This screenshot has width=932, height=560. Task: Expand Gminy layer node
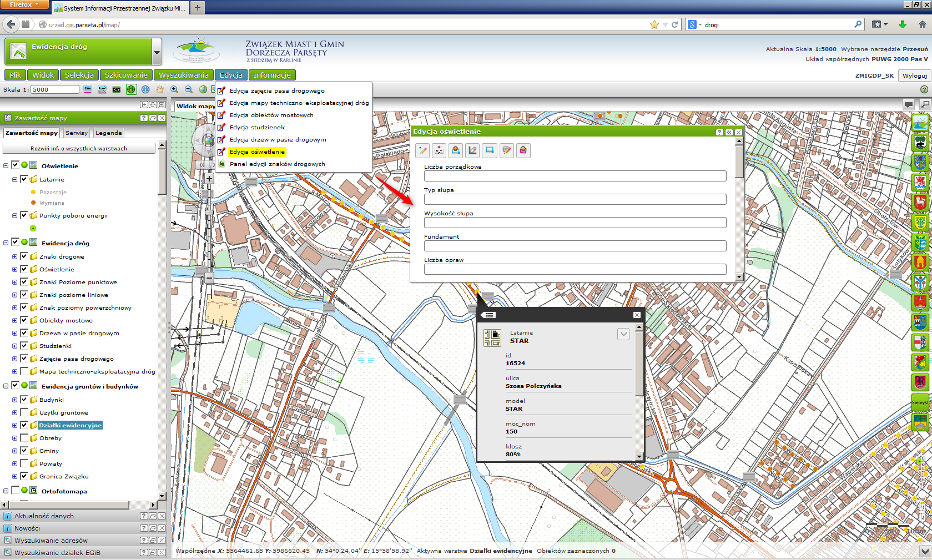point(15,451)
